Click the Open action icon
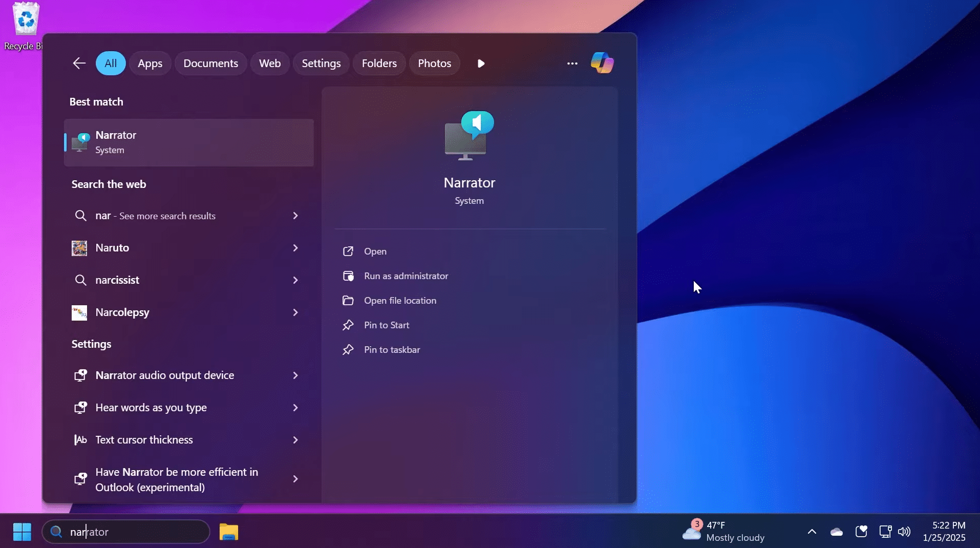The height and width of the screenshot is (548, 980). [348, 251]
